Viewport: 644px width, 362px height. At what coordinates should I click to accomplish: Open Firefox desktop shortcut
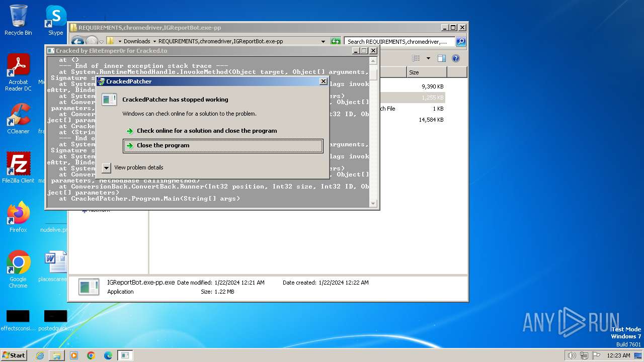[x=18, y=217]
